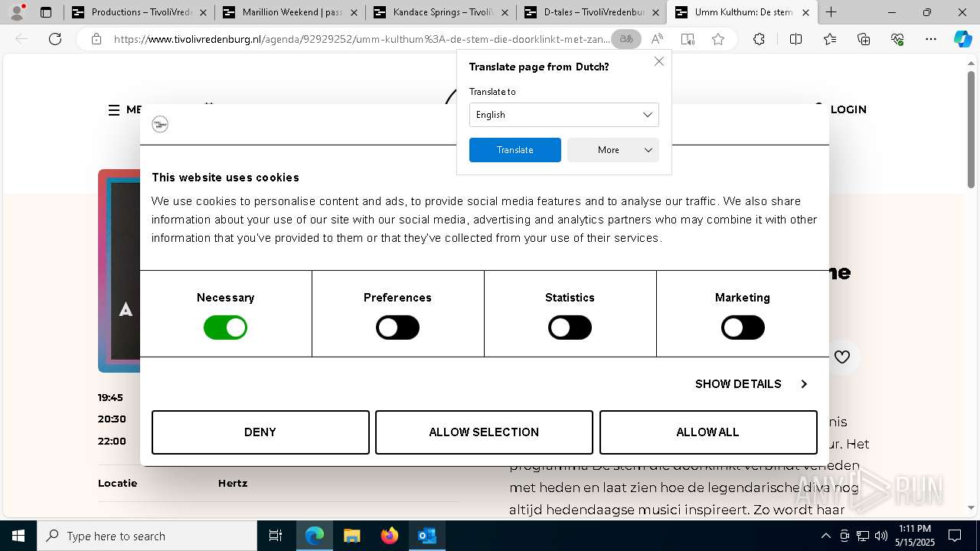Image resolution: width=980 pixels, height=551 pixels.
Task: Click the cookie dialog logo
Action: [x=160, y=124]
